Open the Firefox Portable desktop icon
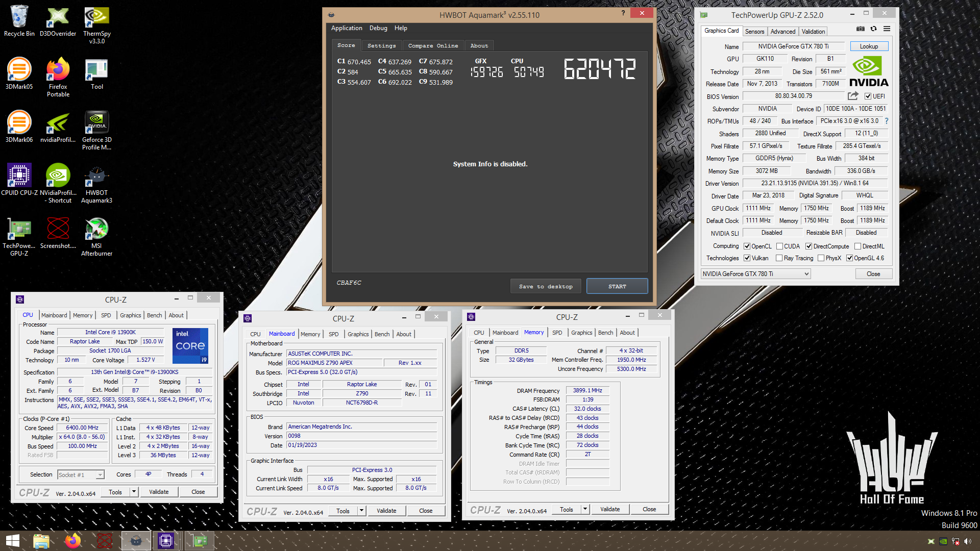Viewport: 980px width, 551px height. (58, 78)
